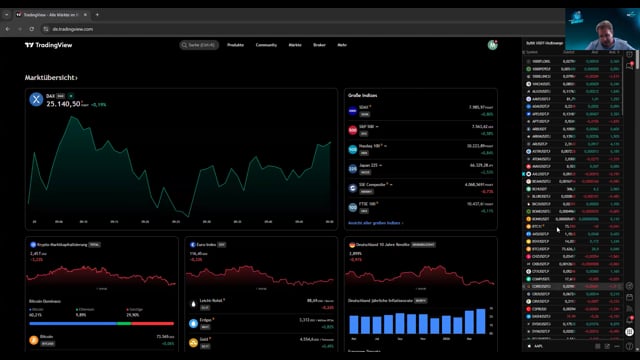This screenshot has width=640, height=360.
Task: Open the Krypto-Marktkapitalisierung card title
Action: (62, 244)
